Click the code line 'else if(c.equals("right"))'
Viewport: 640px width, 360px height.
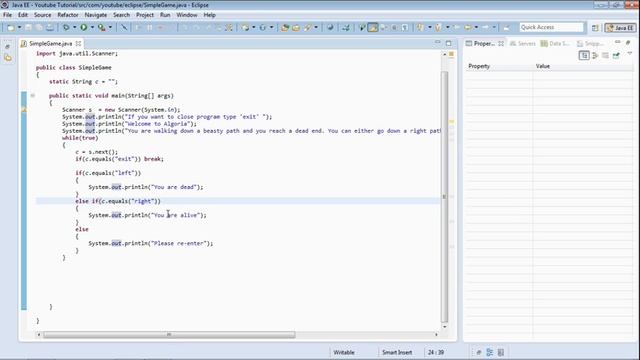tap(118, 201)
